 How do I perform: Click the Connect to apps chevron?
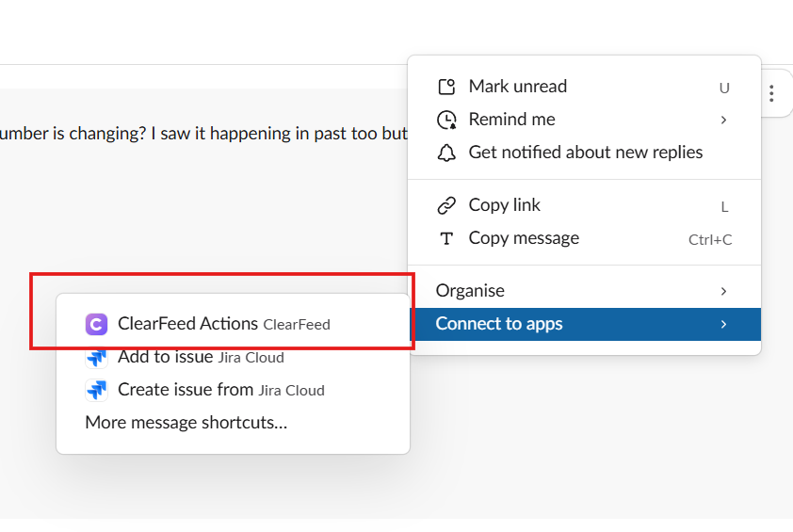pyautogui.click(x=723, y=324)
